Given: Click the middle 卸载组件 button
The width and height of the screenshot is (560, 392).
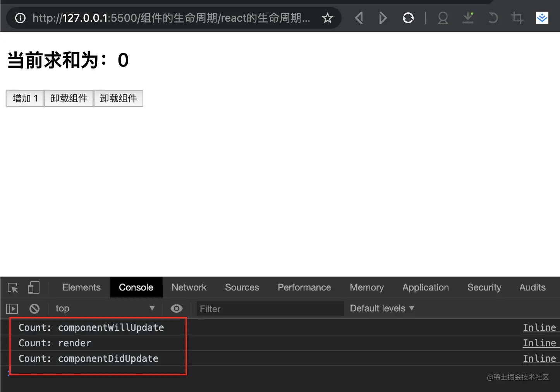Looking at the screenshot, I should pyautogui.click(x=69, y=98).
